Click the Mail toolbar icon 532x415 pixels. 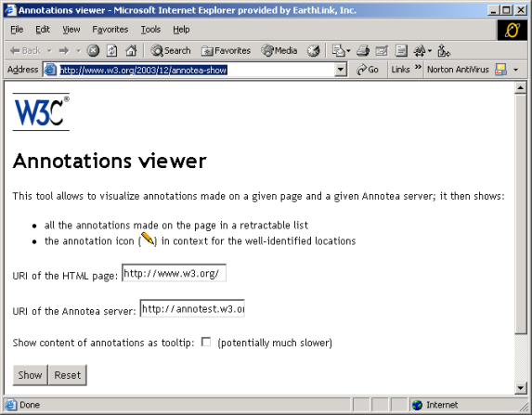[338, 51]
